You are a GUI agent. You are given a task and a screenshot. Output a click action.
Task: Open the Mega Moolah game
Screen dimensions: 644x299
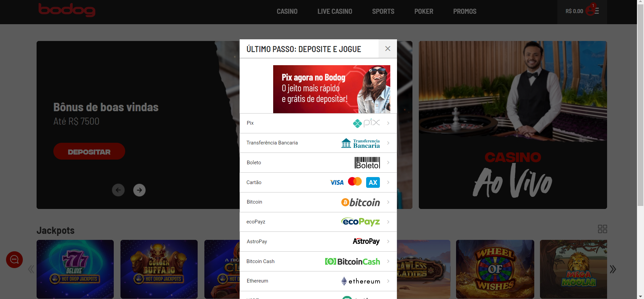tap(574, 269)
